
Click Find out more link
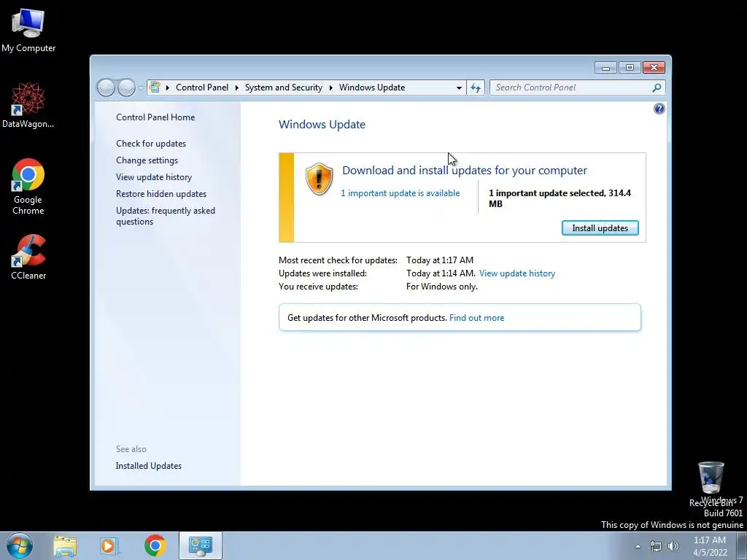coord(476,318)
